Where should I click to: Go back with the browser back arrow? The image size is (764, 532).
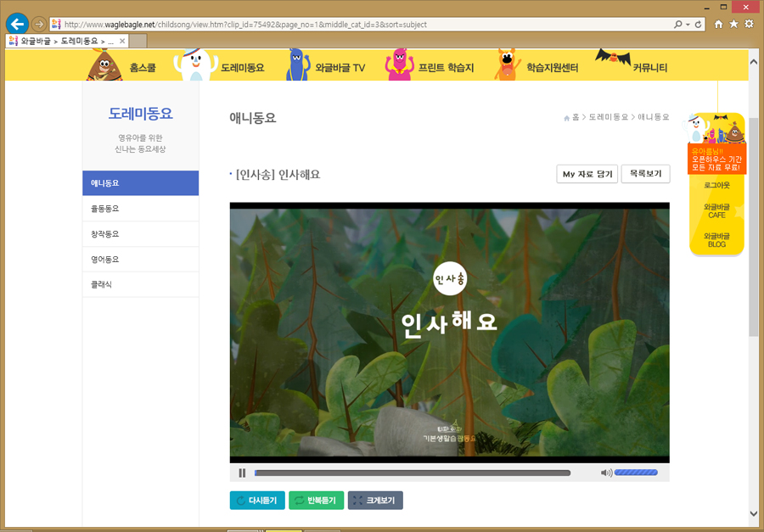[17, 24]
